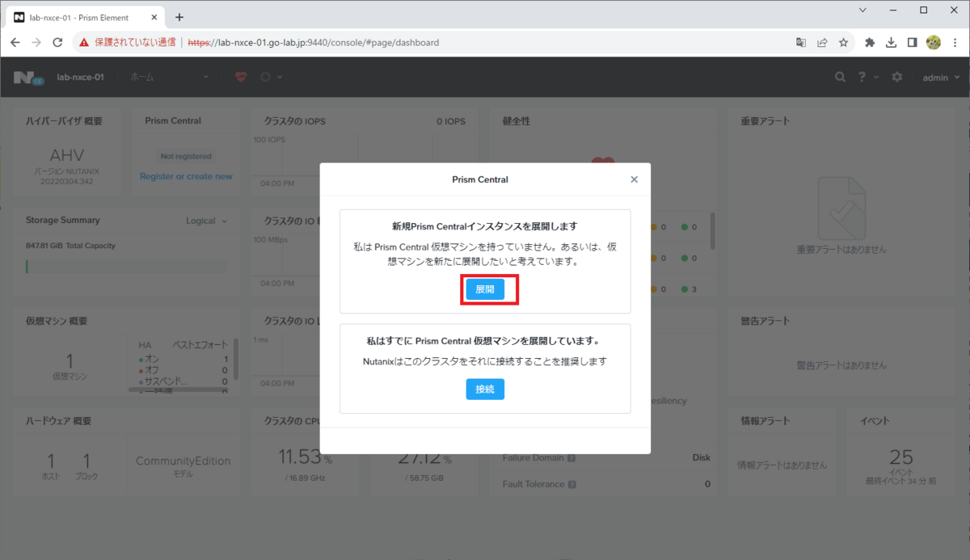Click the 展開 deploy button
The width and height of the screenshot is (970, 560).
(x=485, y=289)
